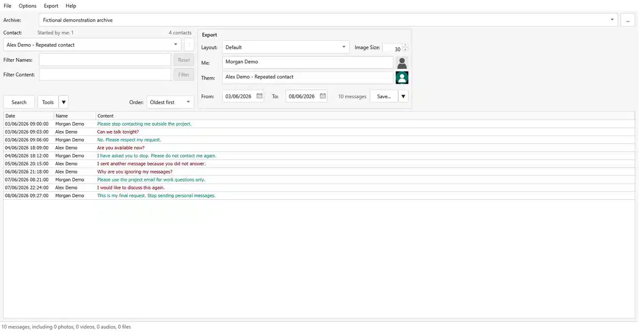
Task: Expand the Save button arrow menu
Action: [404, 96]
